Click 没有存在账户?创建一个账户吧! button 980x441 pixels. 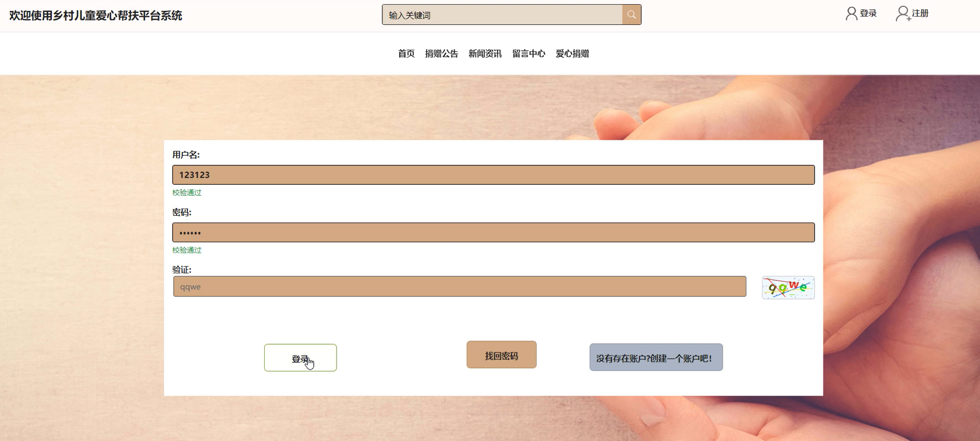656,357
